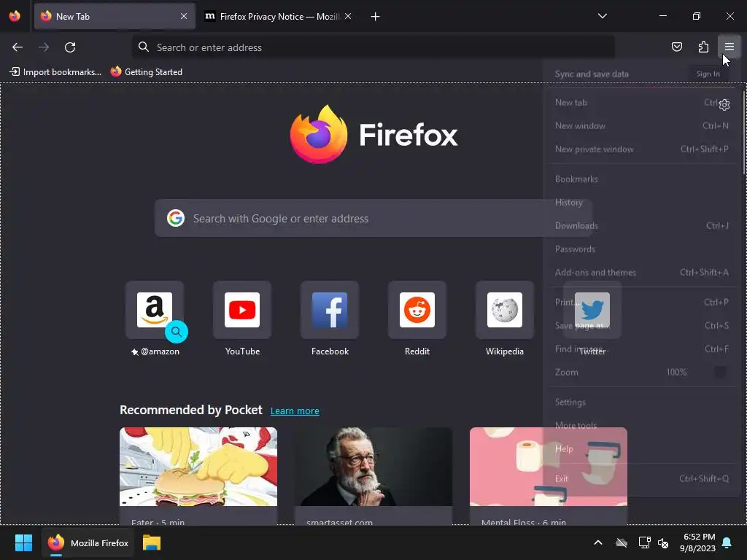
Task: Select New tab menu entry
Action: coord(642,102)
